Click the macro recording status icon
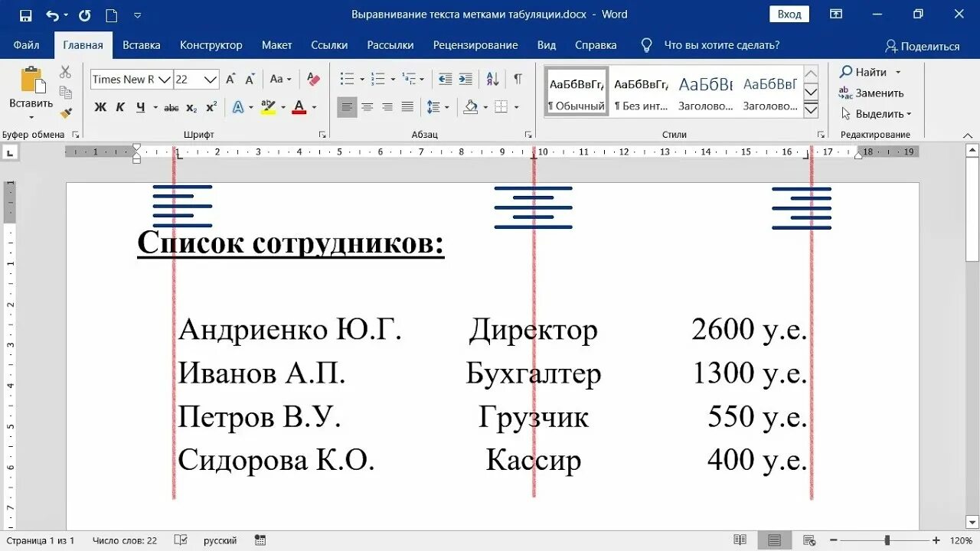Viewport: 980px width, 551px height. point(260,540)
